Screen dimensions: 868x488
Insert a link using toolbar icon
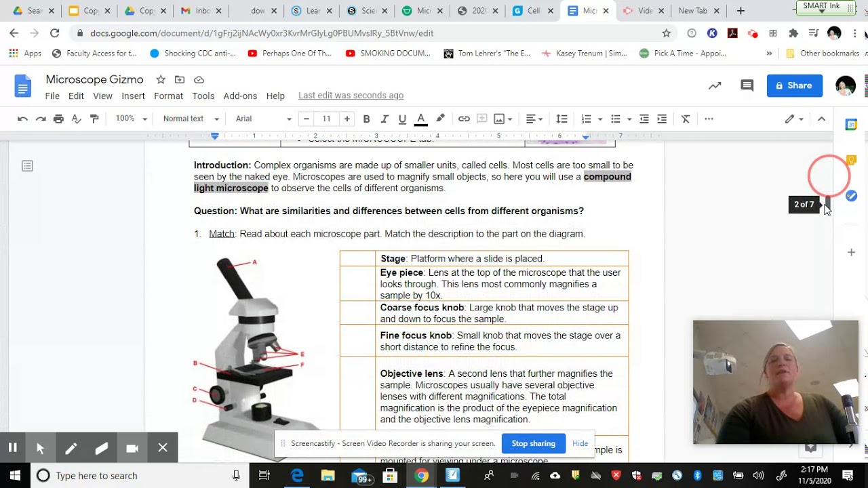[x=464, y=119]
